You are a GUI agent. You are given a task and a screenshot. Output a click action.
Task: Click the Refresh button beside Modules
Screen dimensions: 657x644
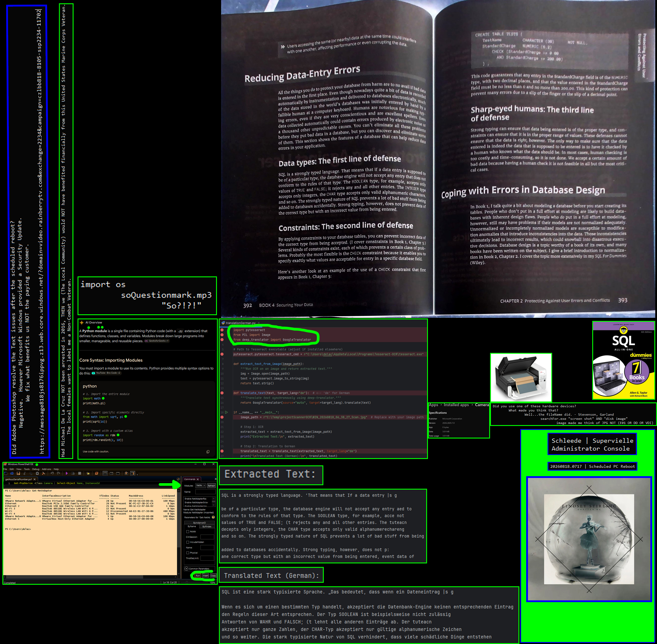pyautogui.click(x=211, y=486)
